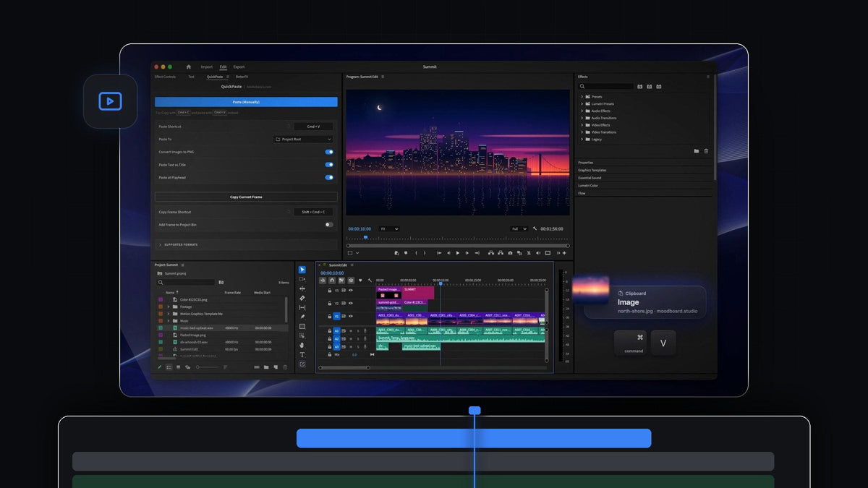This screenshot has width=868, height=488.
Task: Click the trash icon in the Project panel
Action: 285,367
